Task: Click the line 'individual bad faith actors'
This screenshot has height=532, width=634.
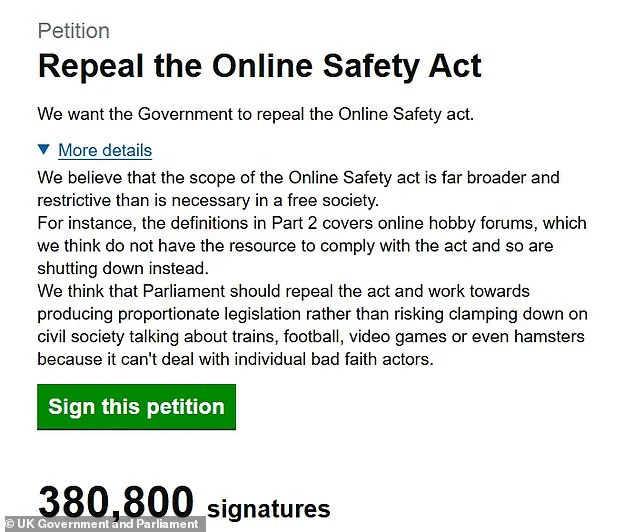Action: [235, 360]
